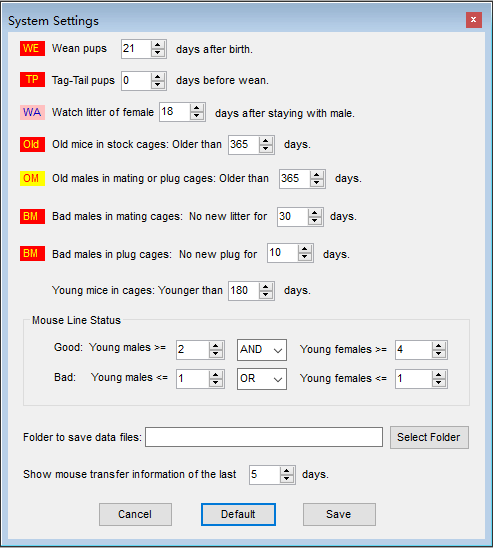Increase mouse transfer information days value
This screenshot has width=493, height=548.
coord(287,471)
